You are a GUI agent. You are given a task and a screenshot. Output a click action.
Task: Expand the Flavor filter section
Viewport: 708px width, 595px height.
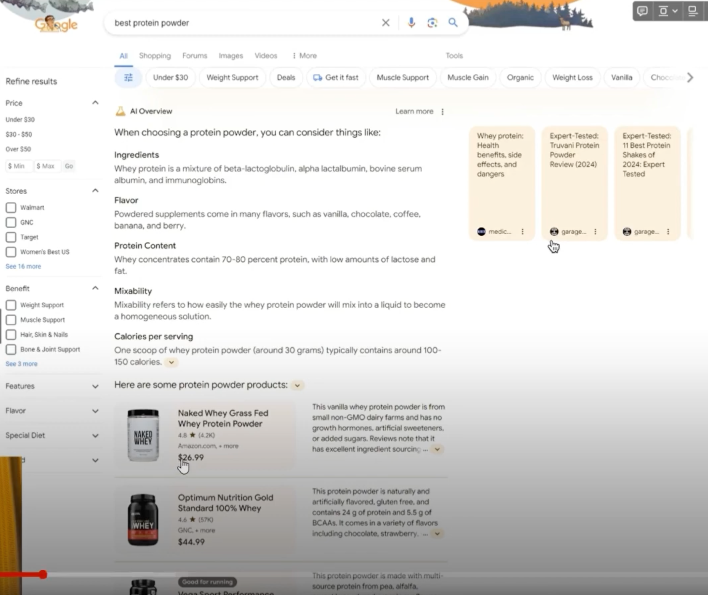coord(95,411)
